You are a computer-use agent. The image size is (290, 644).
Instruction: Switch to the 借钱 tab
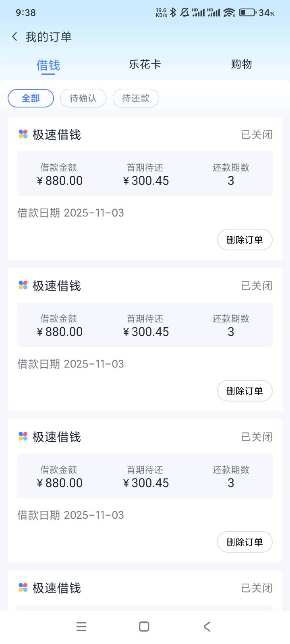(x=48, y=65)
